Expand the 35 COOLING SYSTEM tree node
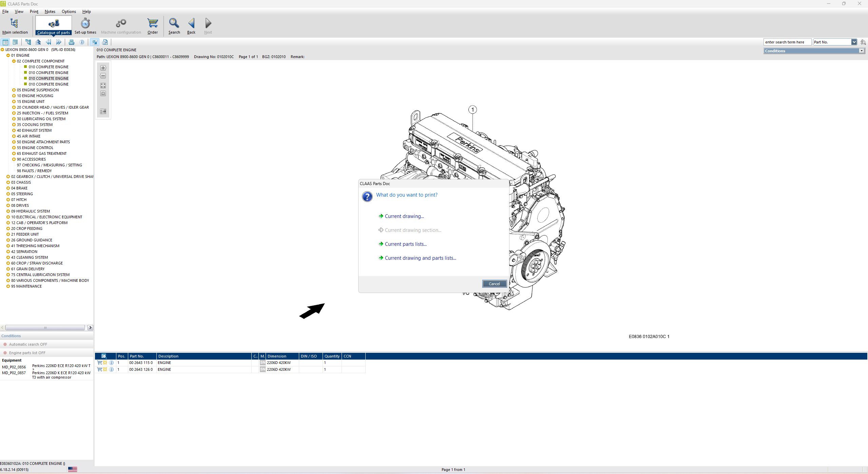868x474 pixels. tap(14, 125)
